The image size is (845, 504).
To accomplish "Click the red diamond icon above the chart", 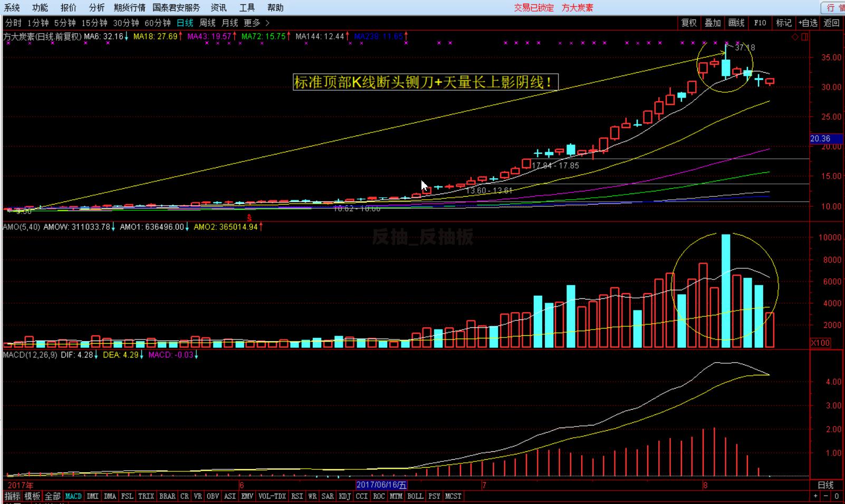I will (795, 37).
